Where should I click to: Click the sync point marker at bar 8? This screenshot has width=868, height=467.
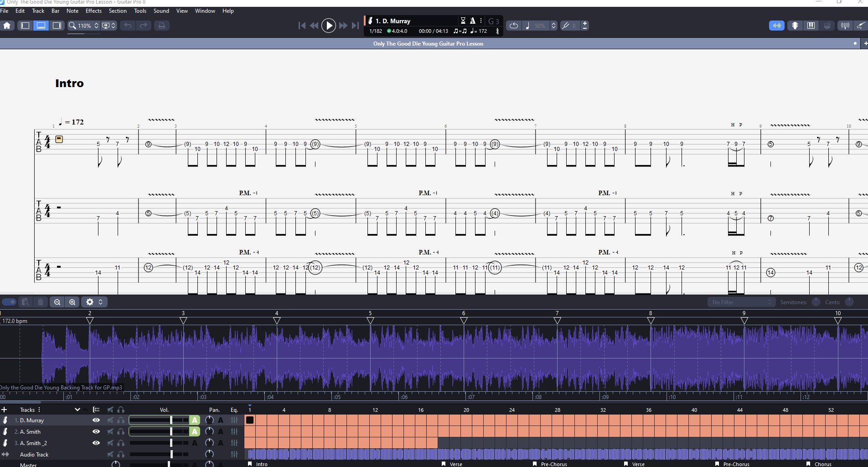(651, 321)
